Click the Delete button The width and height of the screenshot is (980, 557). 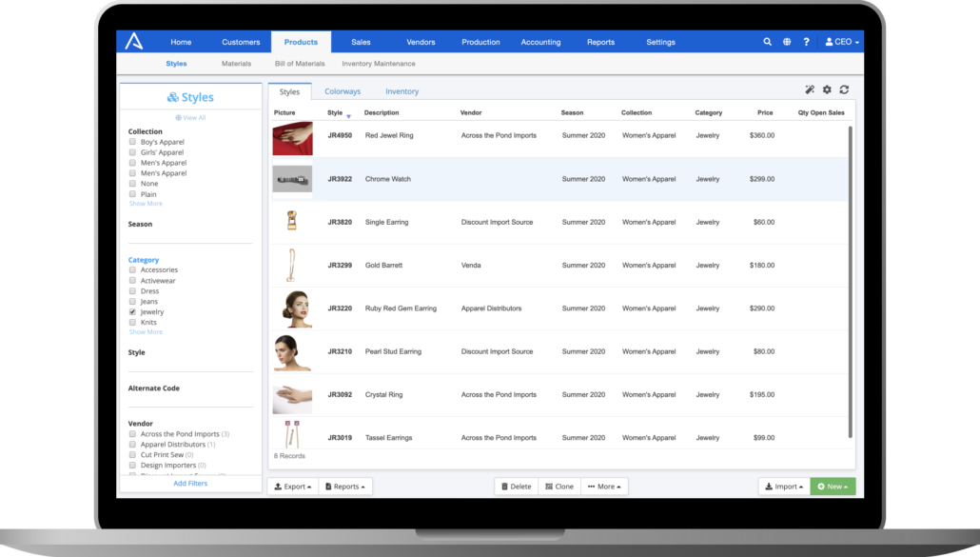tap(517, 487)
